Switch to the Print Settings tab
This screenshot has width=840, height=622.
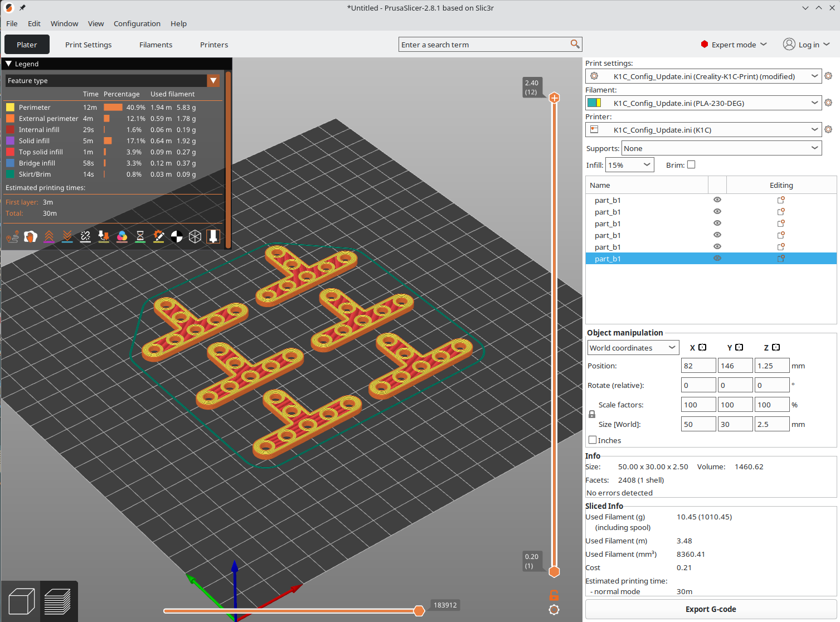coord(88,45)
